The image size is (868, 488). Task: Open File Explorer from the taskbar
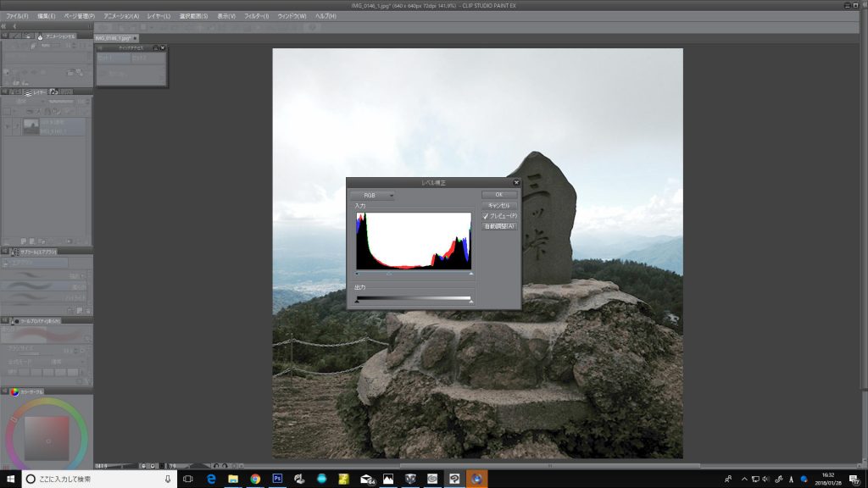233,480
